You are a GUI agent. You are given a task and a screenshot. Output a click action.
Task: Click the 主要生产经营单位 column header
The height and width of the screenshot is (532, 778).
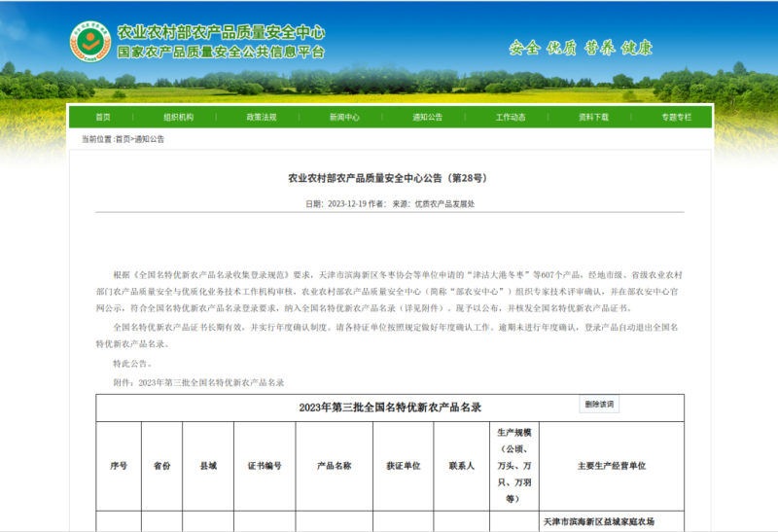pos(612,466)
